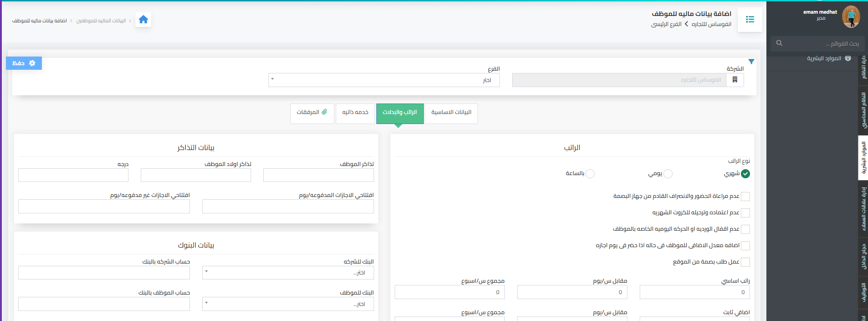Screen dimensions: 868x321
Task: Click البيانات الماليه للموظفين breadcrumb link
Action: (101, 21)
